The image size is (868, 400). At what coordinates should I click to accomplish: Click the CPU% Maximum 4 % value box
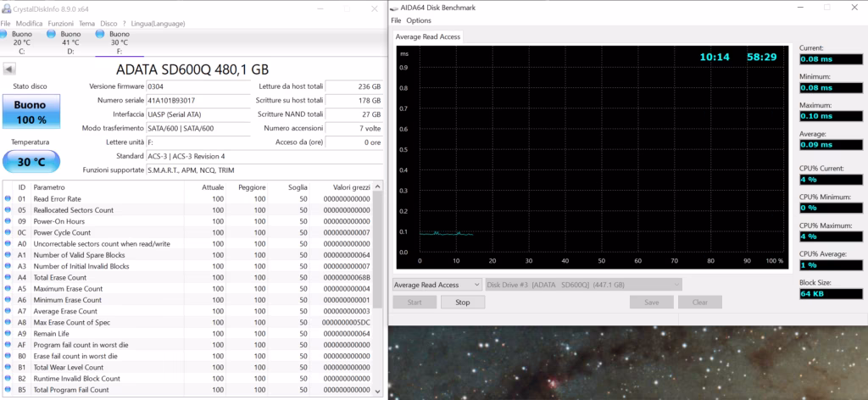(831, 236)
